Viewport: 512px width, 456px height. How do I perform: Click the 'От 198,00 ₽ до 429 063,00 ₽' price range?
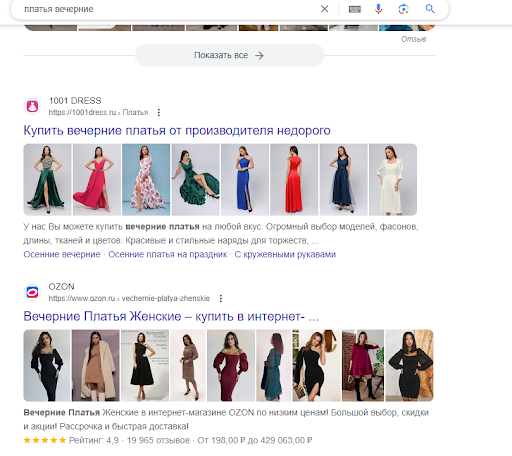pyautogui.click(x=255, y=440)
